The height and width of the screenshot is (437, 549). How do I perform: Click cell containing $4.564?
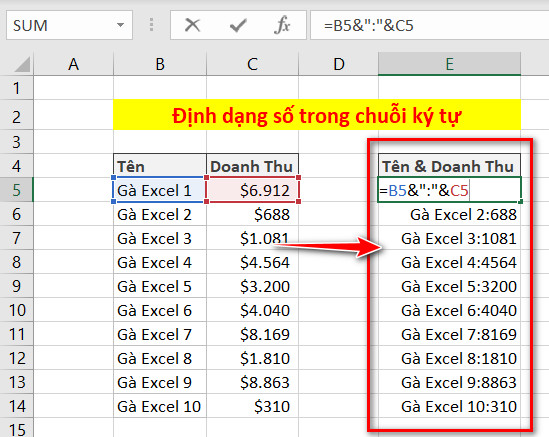252,262
